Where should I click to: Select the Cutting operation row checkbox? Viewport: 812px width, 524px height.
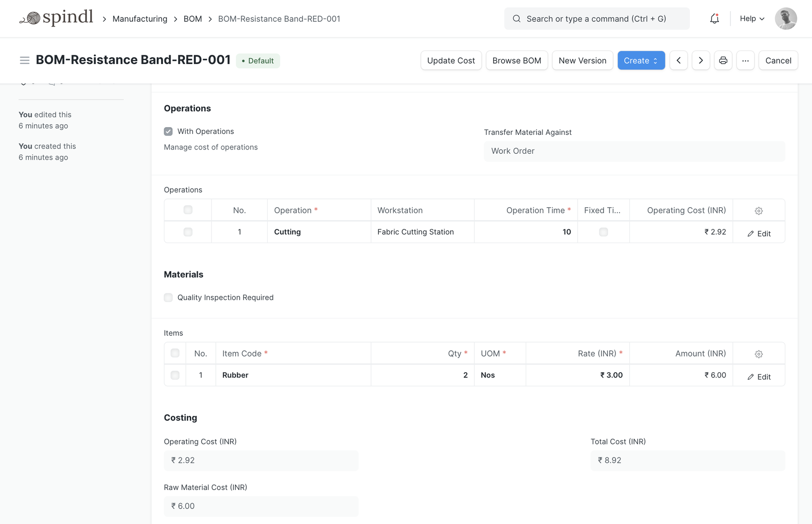pyautogui.click(x=188, y=232)
